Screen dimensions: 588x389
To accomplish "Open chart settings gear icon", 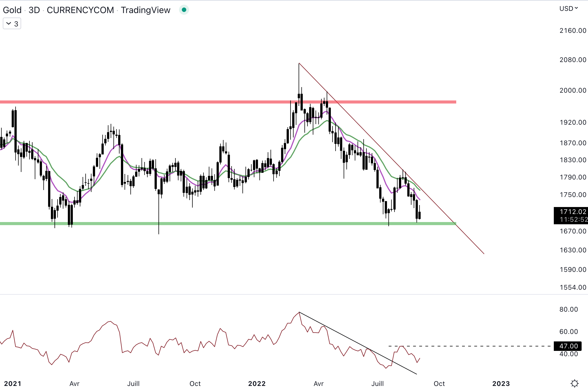I will (574, 383).
